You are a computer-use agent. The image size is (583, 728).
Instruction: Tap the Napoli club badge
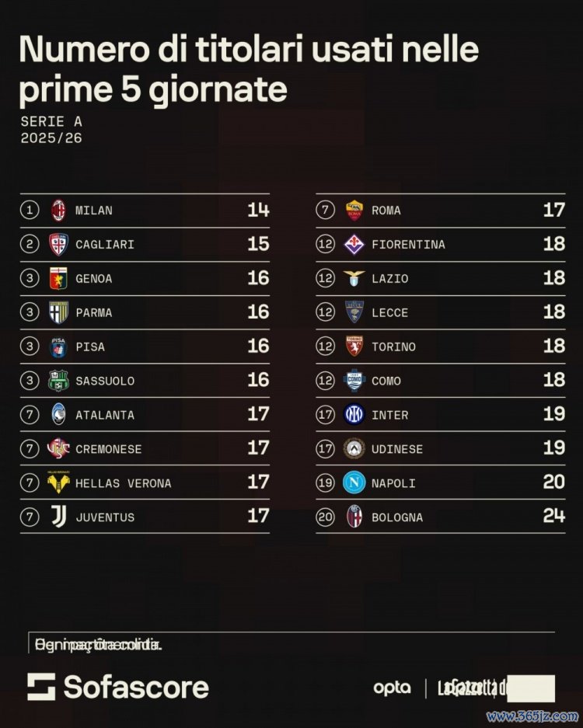354,482
